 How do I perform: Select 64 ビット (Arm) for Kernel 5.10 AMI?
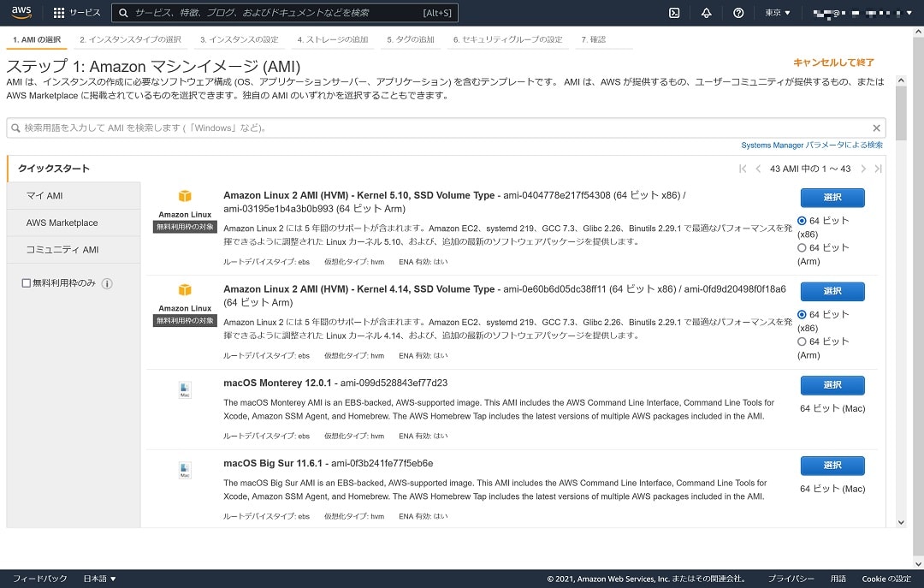coord(802,247)
